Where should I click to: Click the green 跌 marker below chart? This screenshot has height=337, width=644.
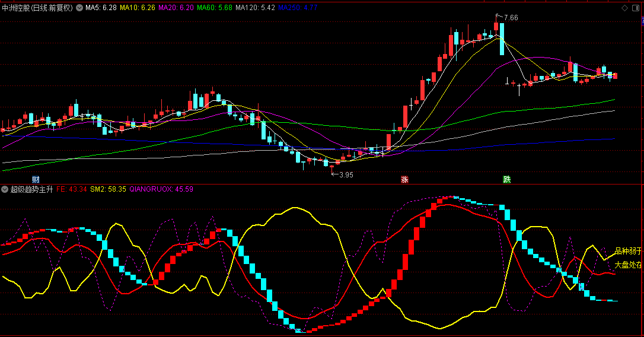coord(507,180)
